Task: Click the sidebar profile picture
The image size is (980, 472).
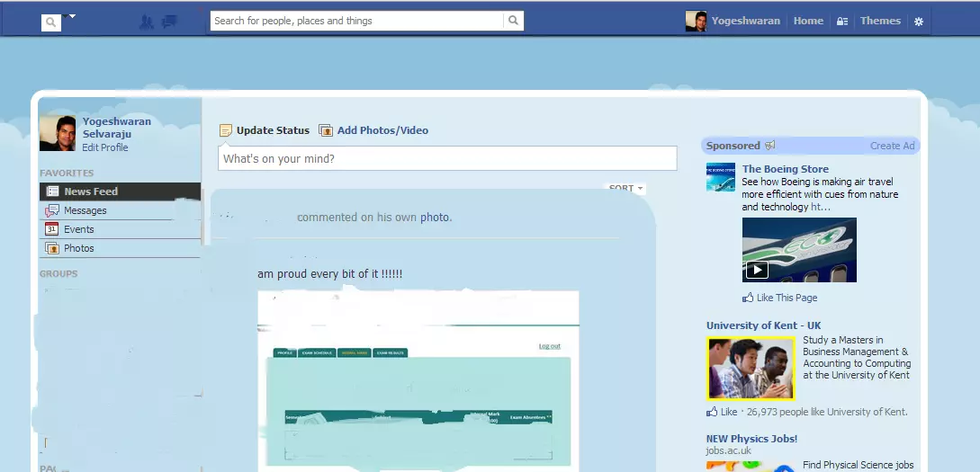Action: (x=58, y=133)
